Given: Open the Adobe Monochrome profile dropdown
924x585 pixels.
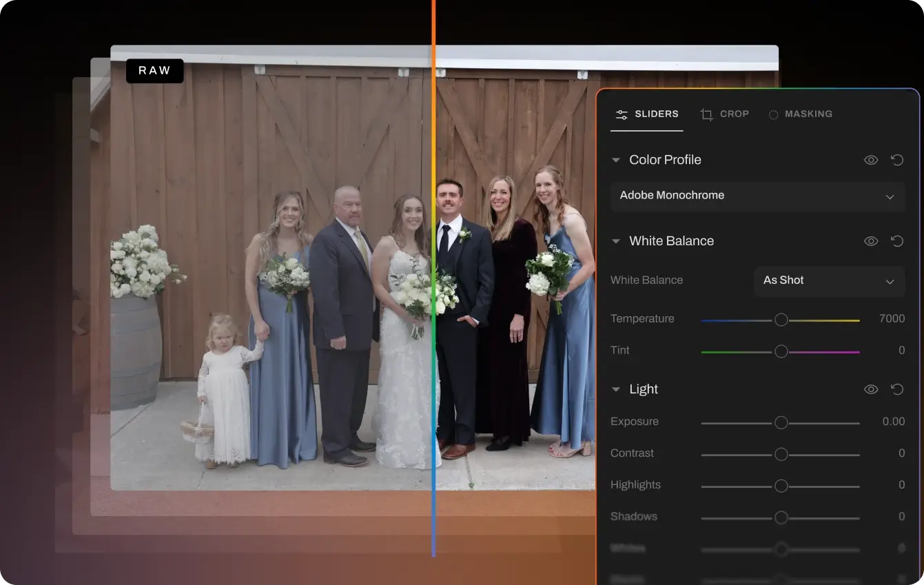Looking at the screenshot, I should point(758,196).
